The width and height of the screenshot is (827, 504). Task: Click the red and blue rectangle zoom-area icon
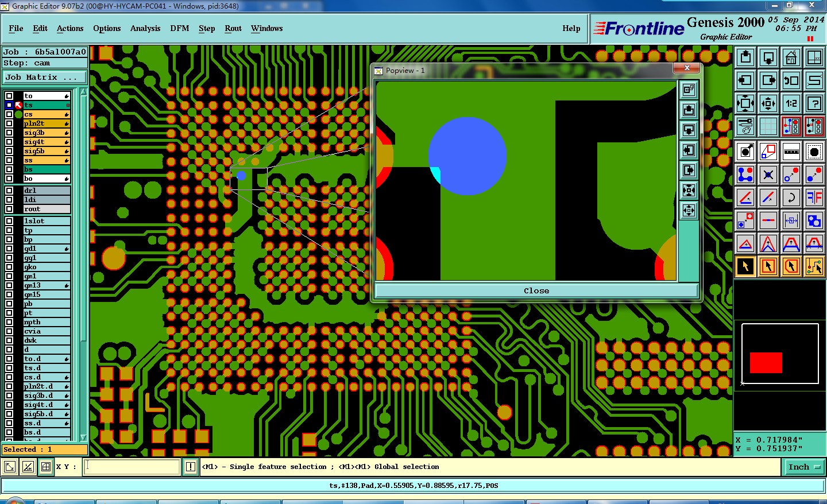point(768,152)
